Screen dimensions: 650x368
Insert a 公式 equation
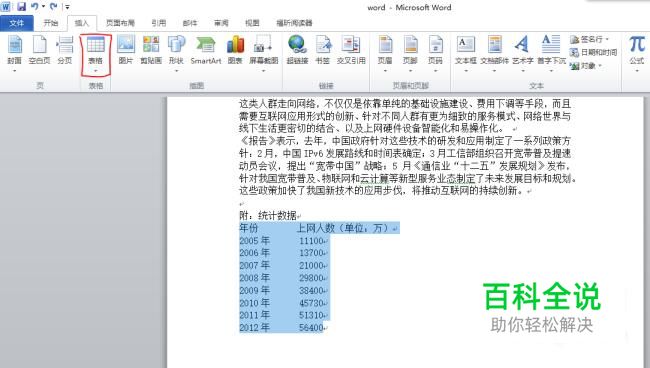click(x=637, y=52)
